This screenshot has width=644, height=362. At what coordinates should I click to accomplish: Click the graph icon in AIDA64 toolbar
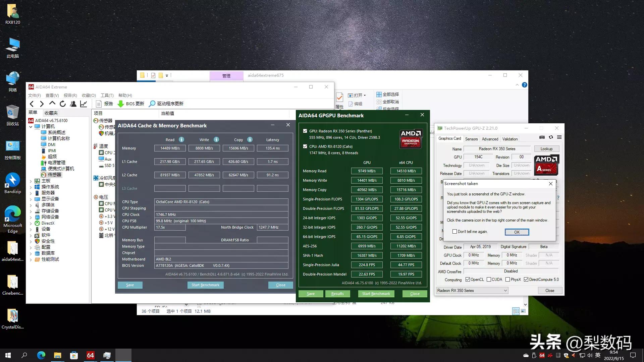[x=84, y=104]
